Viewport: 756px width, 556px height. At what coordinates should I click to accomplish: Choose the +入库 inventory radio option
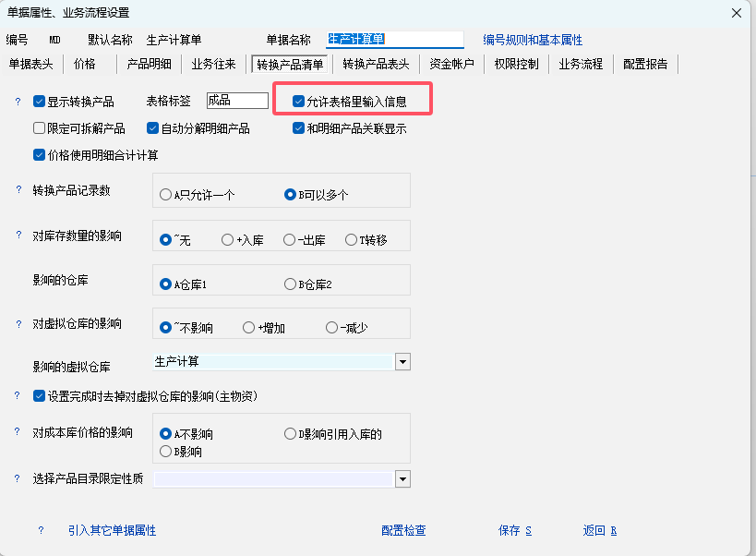click(228, 240)
